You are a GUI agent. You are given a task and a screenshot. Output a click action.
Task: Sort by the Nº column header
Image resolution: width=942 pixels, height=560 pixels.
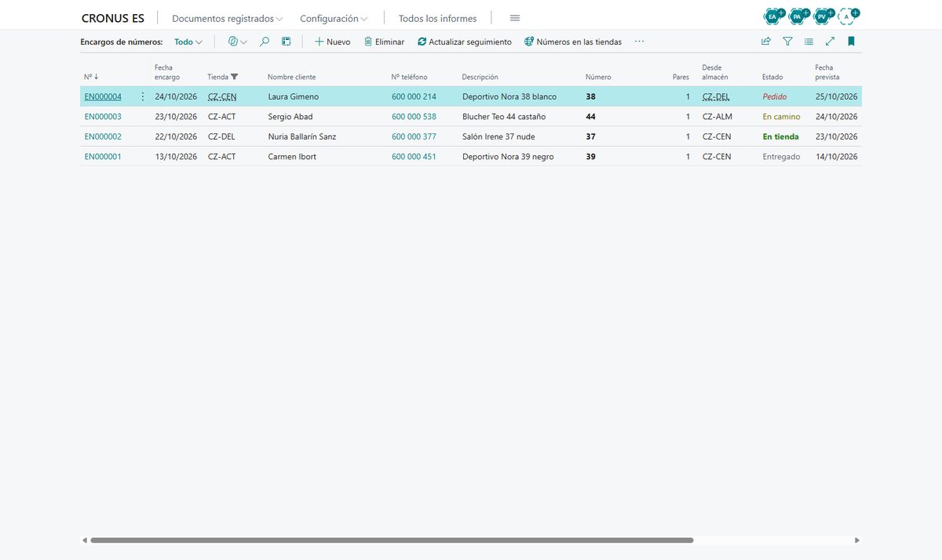click(x=91, y=77)
